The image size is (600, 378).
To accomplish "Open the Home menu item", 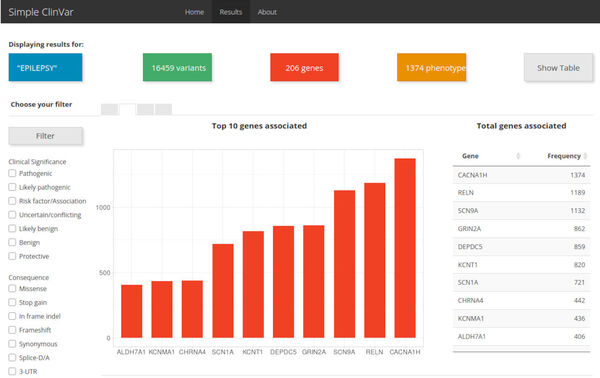I will (x=194, y=12).
